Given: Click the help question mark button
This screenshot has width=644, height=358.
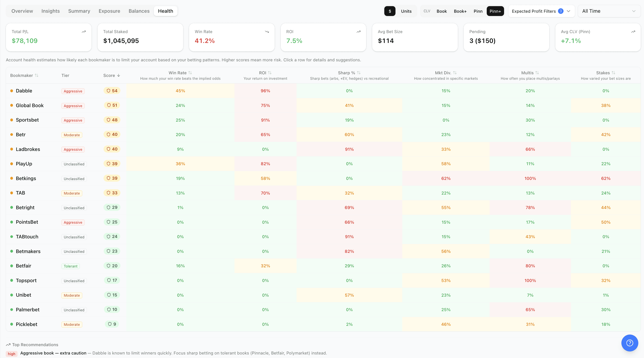Looking at the screenshot, I should (x=630, y=343).
